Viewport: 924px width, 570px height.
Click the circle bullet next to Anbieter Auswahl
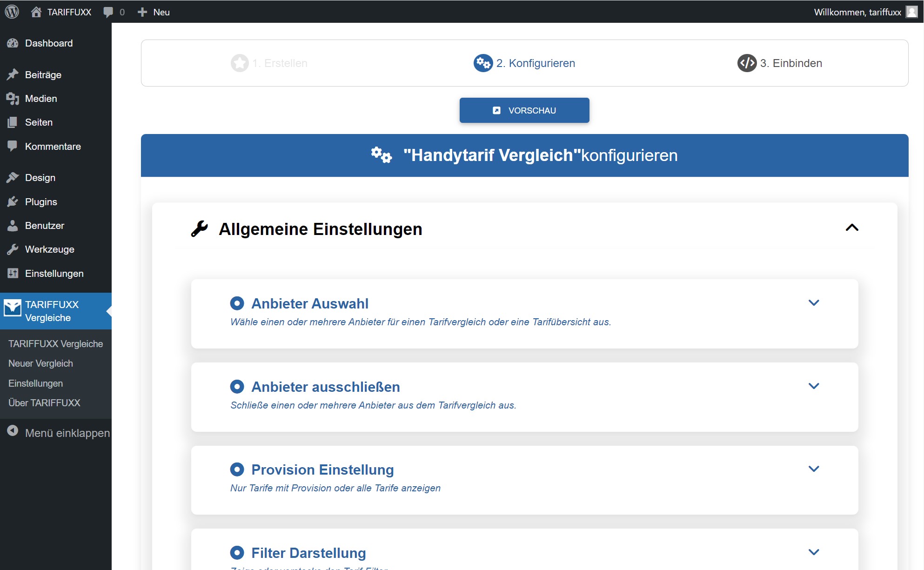237,303
